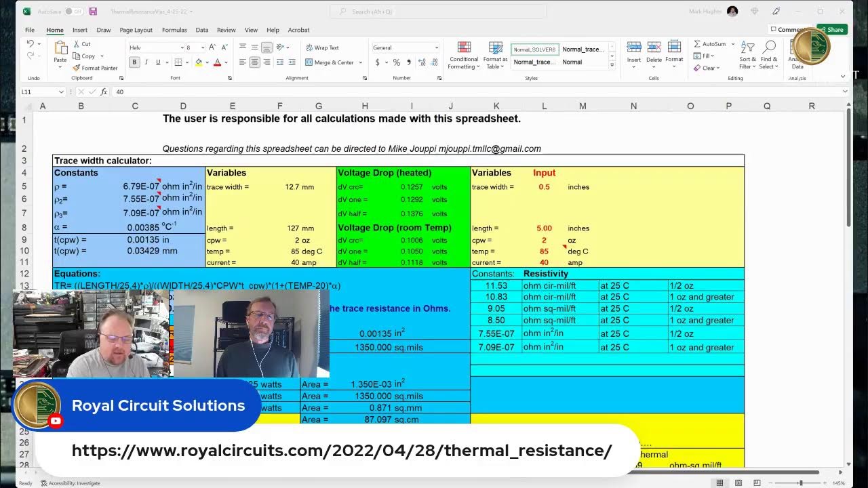
Task: Switch to the Insert tab
Action: pos(80,30)
